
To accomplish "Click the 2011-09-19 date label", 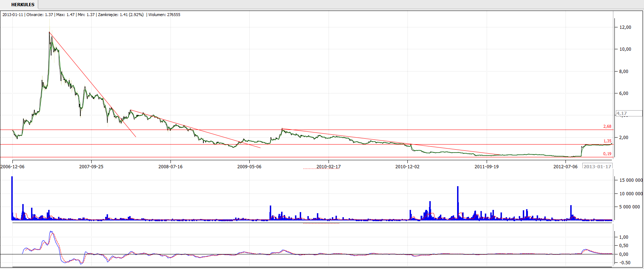I will (x=487, y=166).
